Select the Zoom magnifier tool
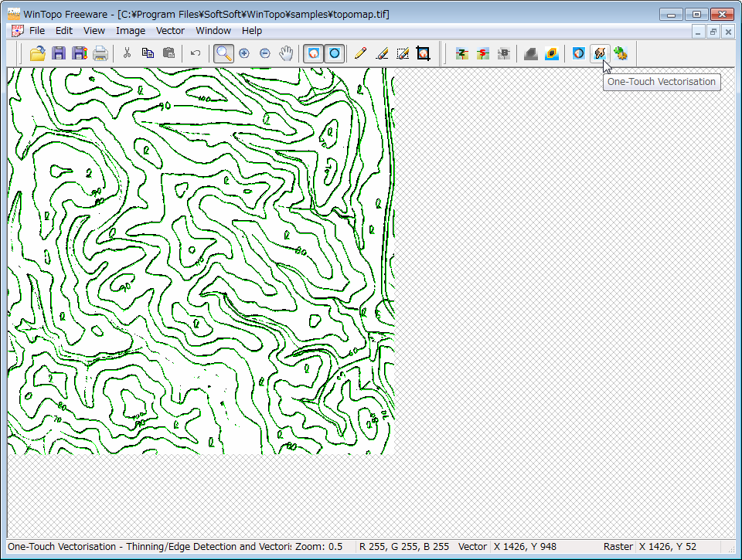This screenshot has width=742, height=560. tap(223, 53)
